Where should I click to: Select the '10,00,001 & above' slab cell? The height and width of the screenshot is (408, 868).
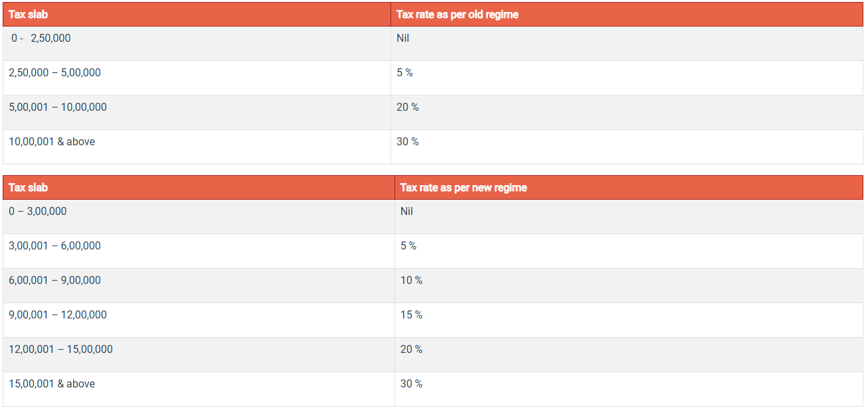(x=52, y=142)
